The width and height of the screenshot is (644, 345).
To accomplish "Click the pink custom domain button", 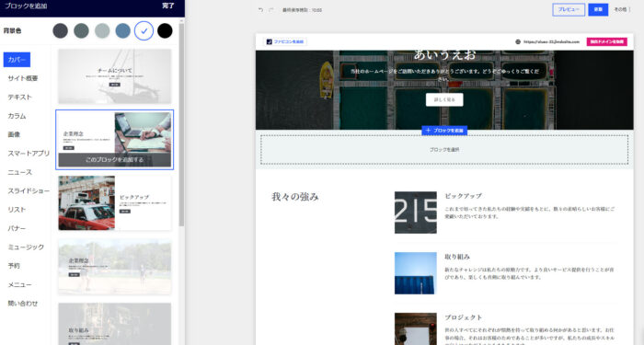I will tap(606, 42).
